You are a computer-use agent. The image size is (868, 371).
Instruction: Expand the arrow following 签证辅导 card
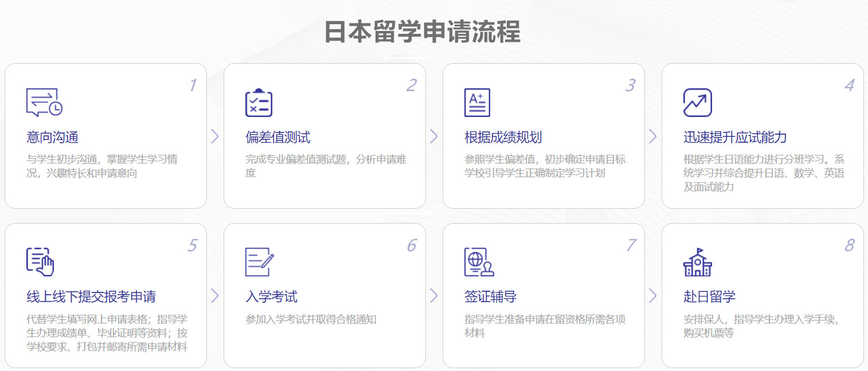click(653, 296)
